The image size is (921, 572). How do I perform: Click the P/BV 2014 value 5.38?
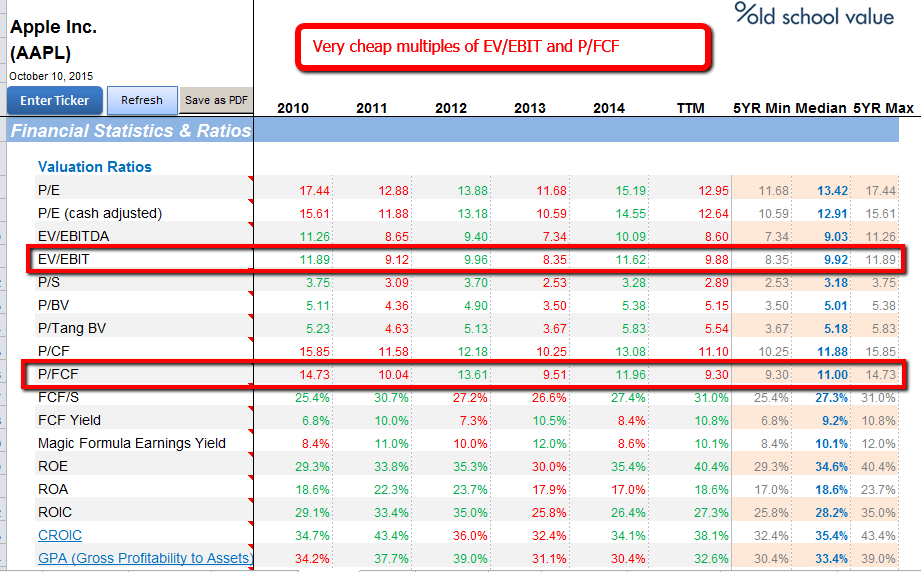[634, 306]
